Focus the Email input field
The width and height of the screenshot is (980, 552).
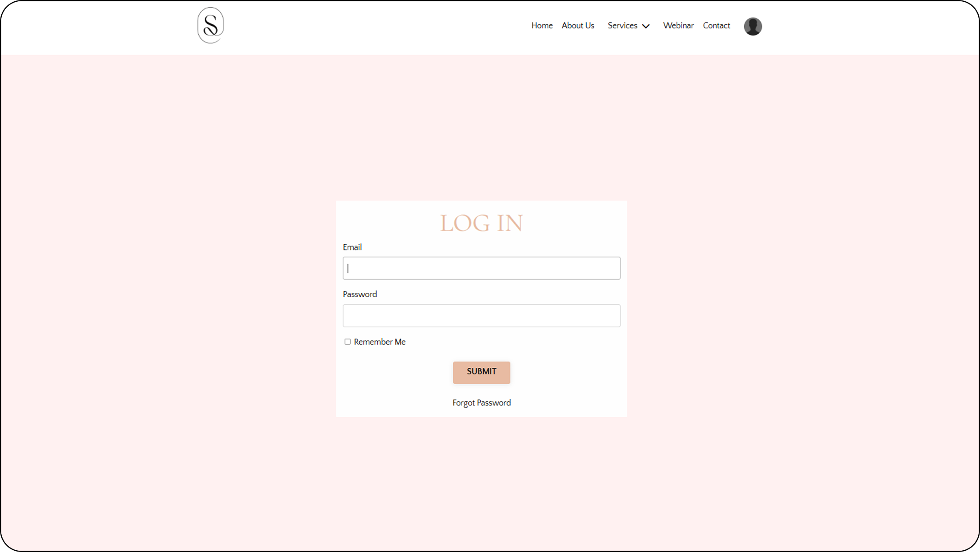point(481,268)
